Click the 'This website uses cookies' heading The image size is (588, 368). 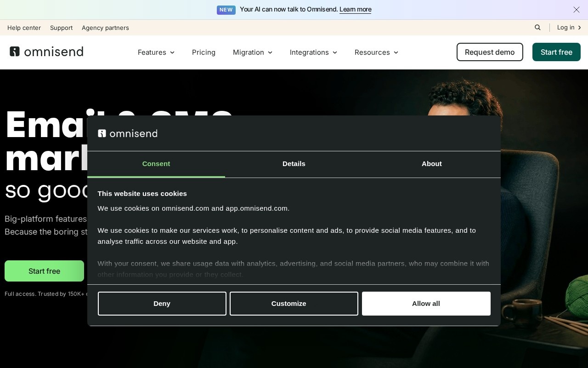point(142,194)
